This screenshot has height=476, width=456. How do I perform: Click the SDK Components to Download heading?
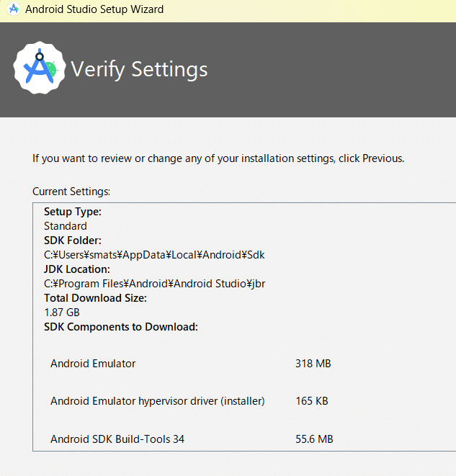coord(121,327)
